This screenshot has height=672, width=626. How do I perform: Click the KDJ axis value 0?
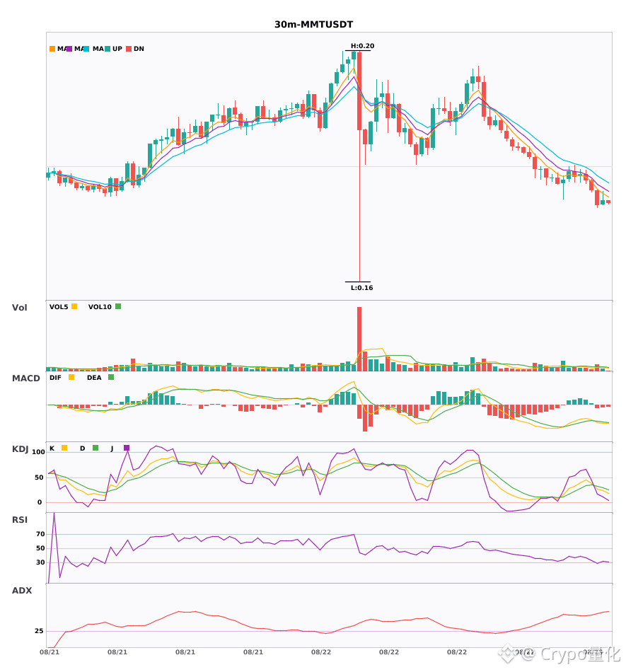pyautogui.click(x=40, y=502)
